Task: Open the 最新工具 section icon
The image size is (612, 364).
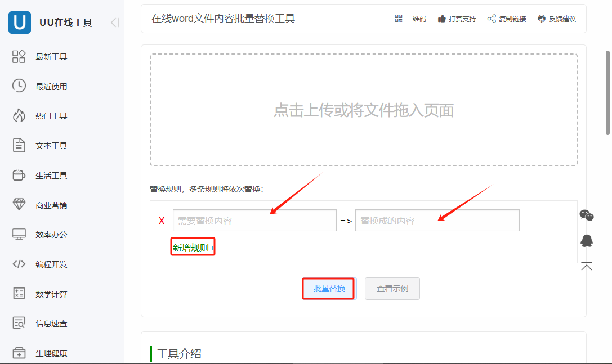Action: (x=19, y=56)
